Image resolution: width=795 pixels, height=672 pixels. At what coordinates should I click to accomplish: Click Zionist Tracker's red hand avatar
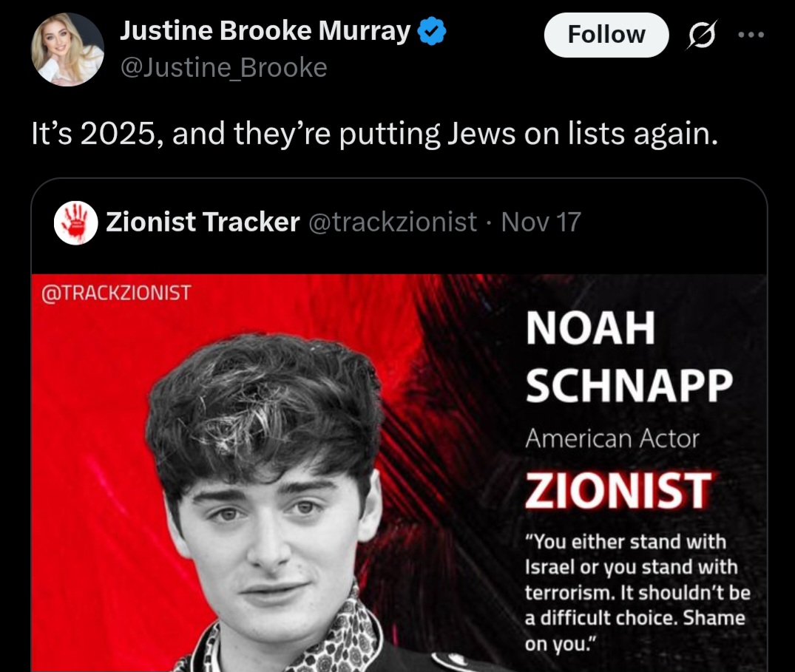pos(76,223)
